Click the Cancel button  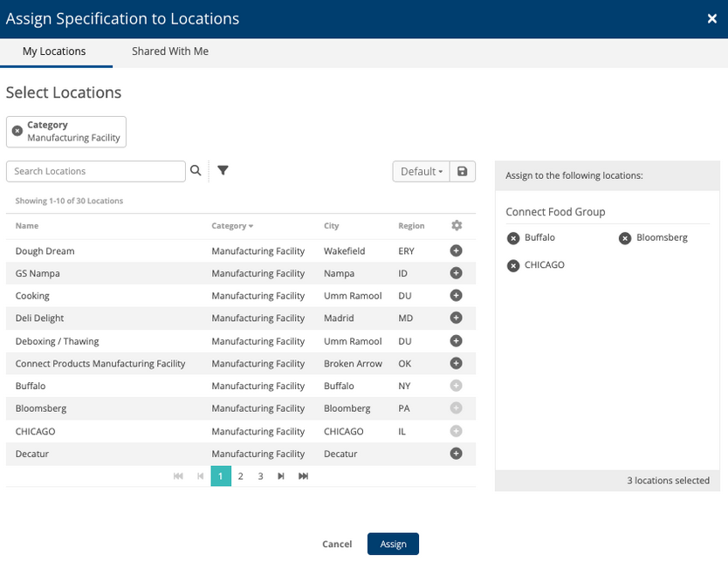click(337, 544)
